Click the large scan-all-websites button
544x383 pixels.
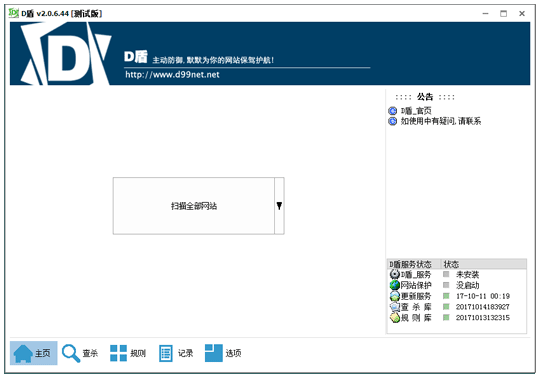point(194,206)
